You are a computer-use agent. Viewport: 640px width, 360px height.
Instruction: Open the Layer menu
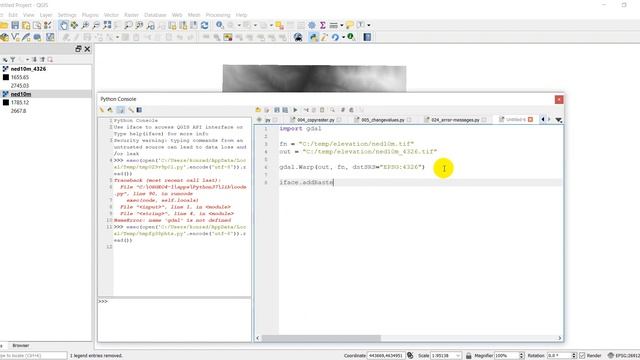pos(46,15)
